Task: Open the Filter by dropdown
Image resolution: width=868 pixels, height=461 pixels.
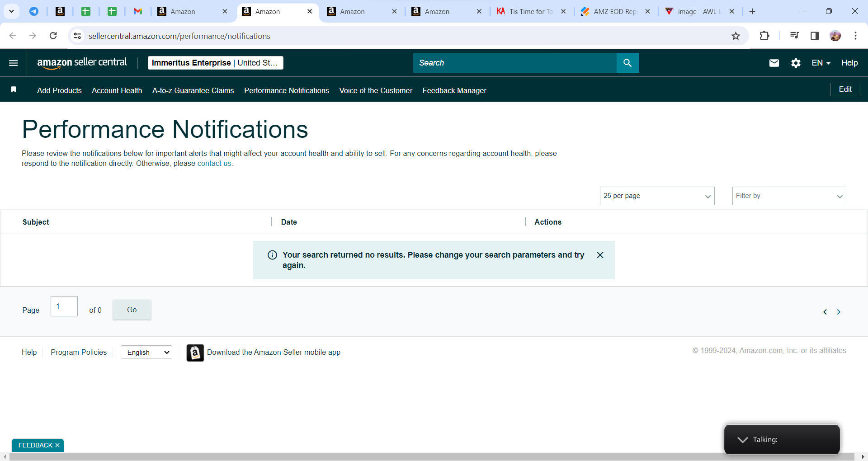Action: coord(789,196)
